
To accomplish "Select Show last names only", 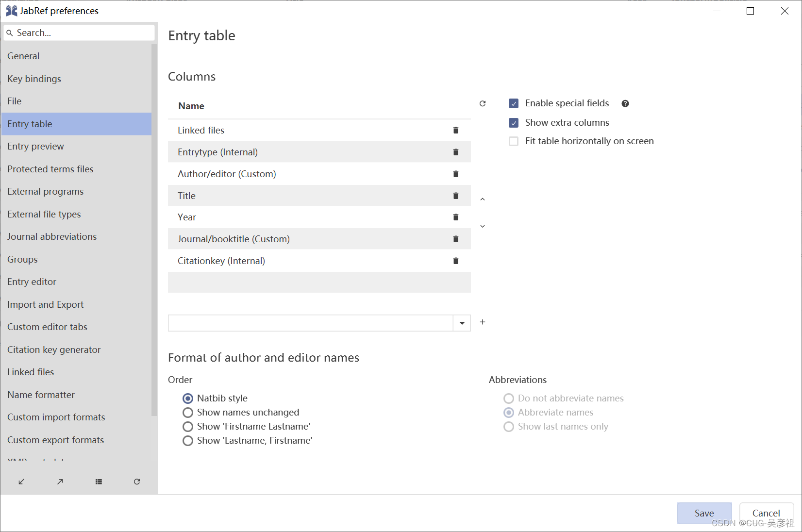I will (509, 427).
